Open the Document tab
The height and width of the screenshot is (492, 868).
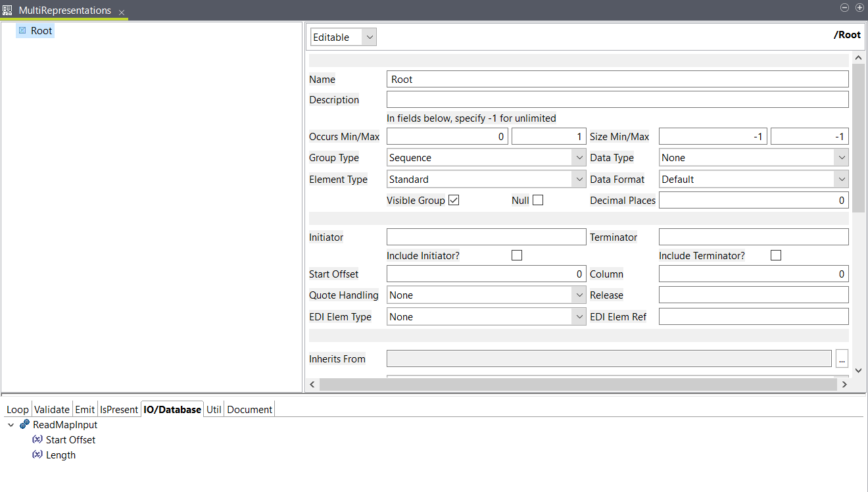pos(249,408)
